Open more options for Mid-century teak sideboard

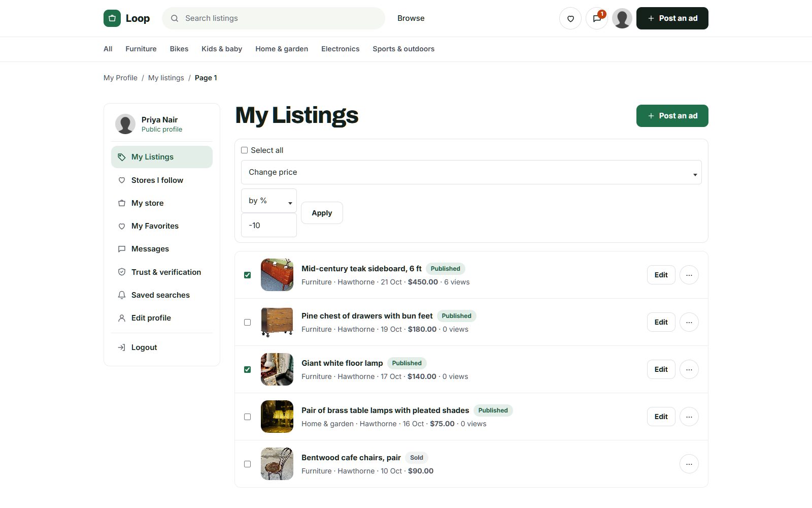click(x=689, y=275)
